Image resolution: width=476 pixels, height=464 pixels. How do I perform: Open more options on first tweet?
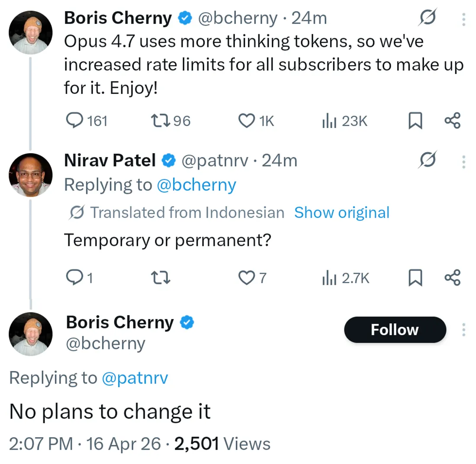464,19
